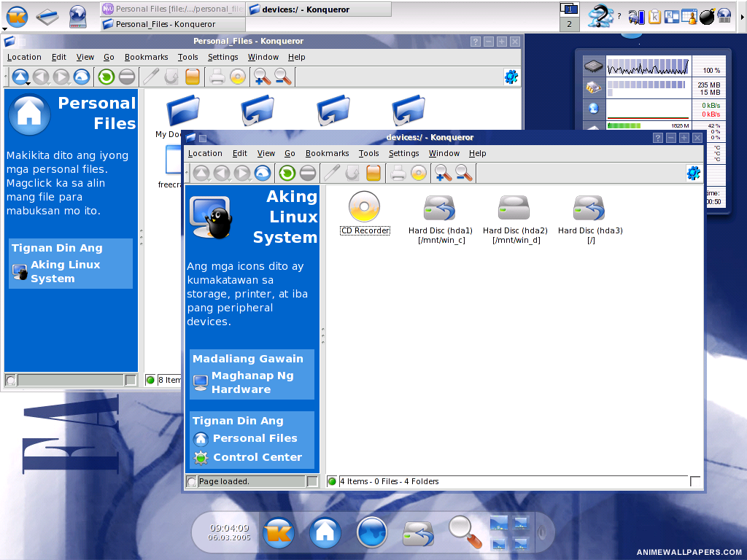This screenshot has height=560, width=747.
Task: Follow the Control Center link
Action: (x=258, y=457)
